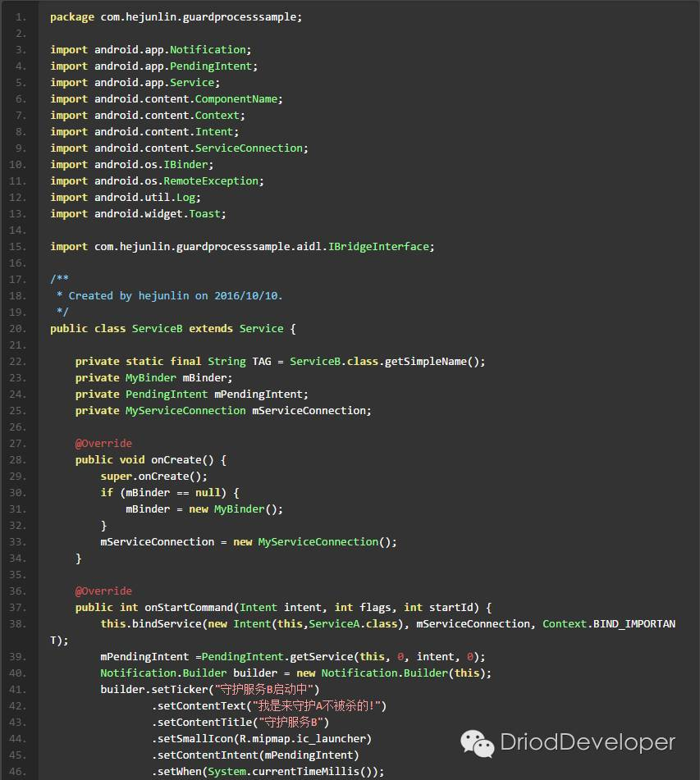
Task: Click line number 37 in the gutter
Action: click(18, 609)
